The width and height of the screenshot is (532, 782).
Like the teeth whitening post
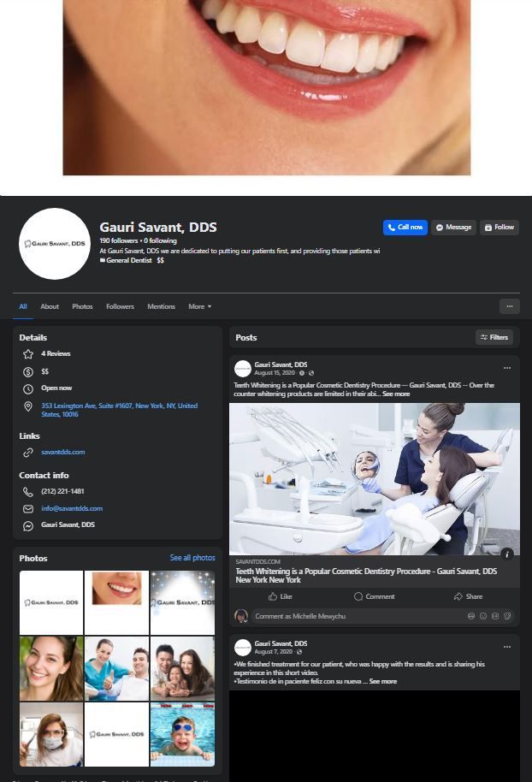pos(281,596)
